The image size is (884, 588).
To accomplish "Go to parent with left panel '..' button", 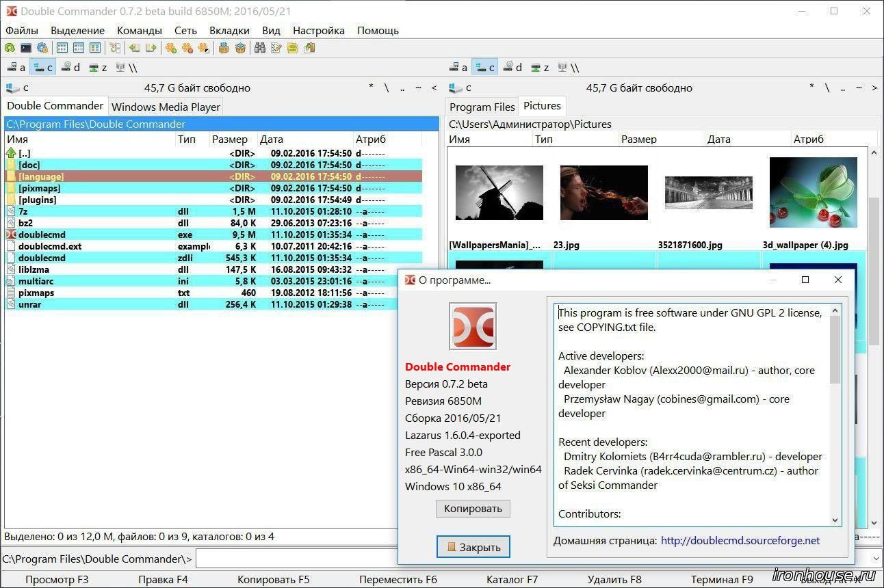I will (402, 88).
